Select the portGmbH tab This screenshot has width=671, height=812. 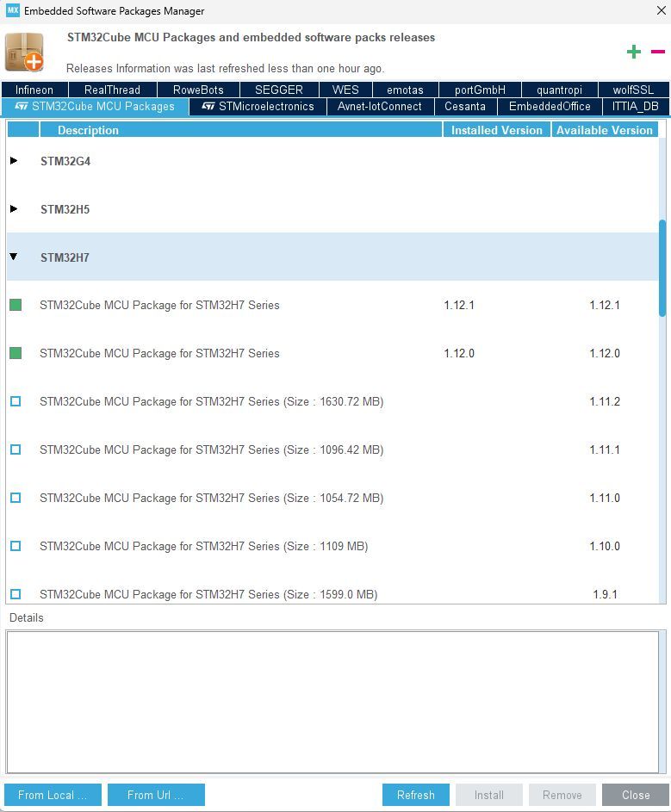coord(480,90)
